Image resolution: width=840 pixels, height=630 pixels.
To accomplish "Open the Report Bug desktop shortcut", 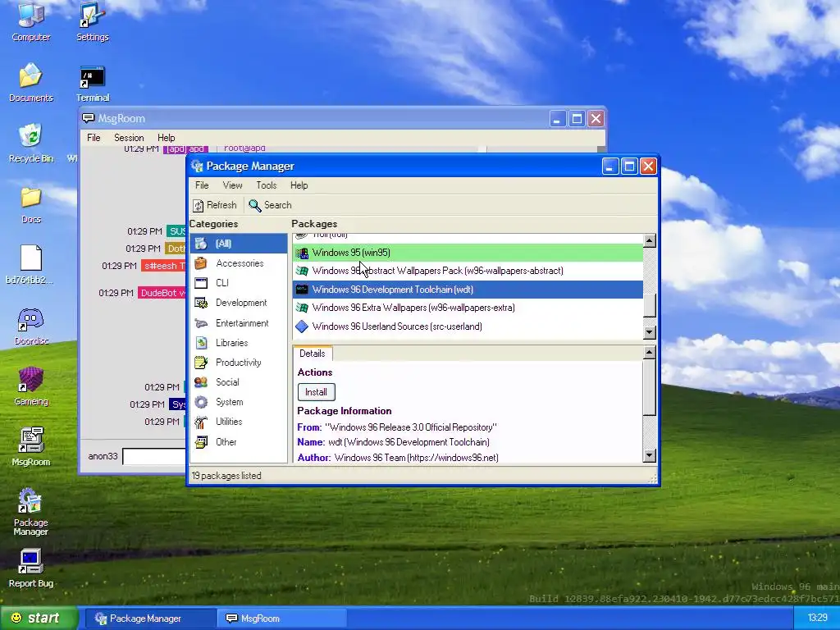I will 30,568.
